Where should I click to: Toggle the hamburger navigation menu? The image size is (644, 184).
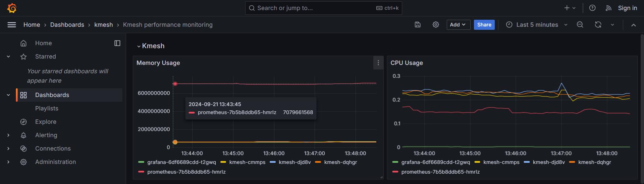12,25
